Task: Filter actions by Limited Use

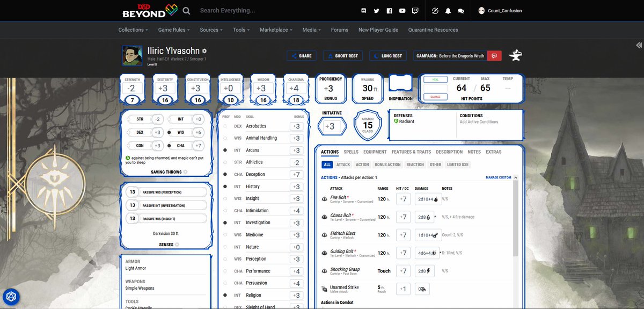Action: click(x=458, y=164)
